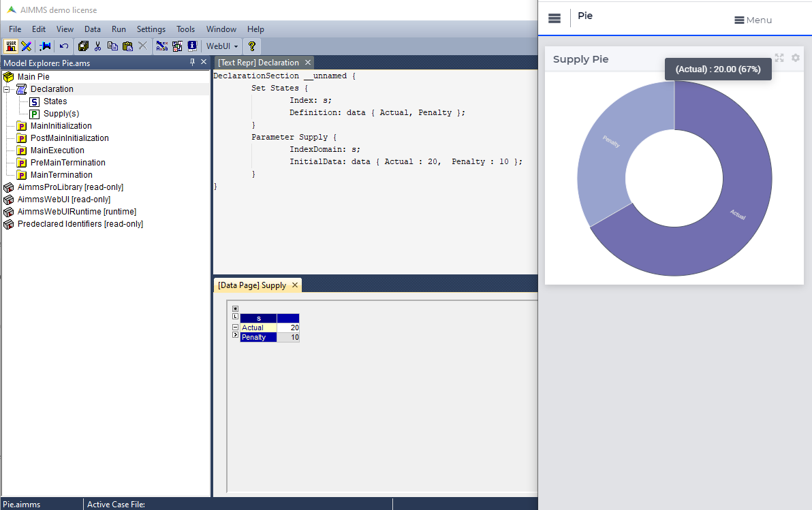
Task: Click the pencil and ruler developer icon
Action: 27,46
